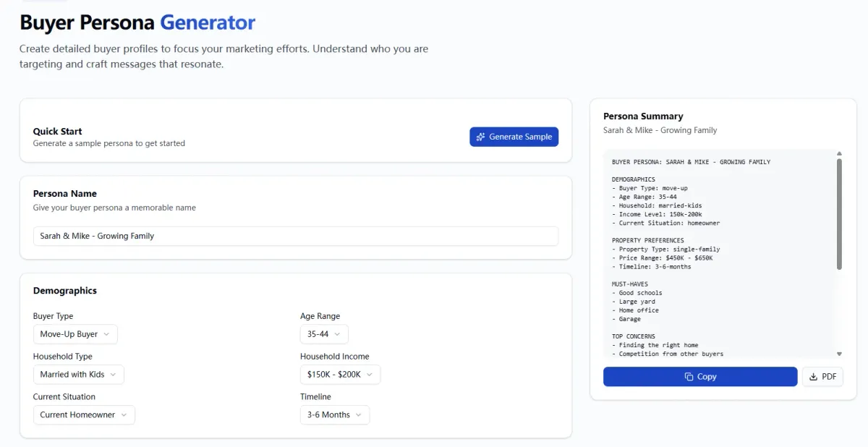Expand the Household Income dropdown
The image size is (868, 447).
tap(340, 375)
